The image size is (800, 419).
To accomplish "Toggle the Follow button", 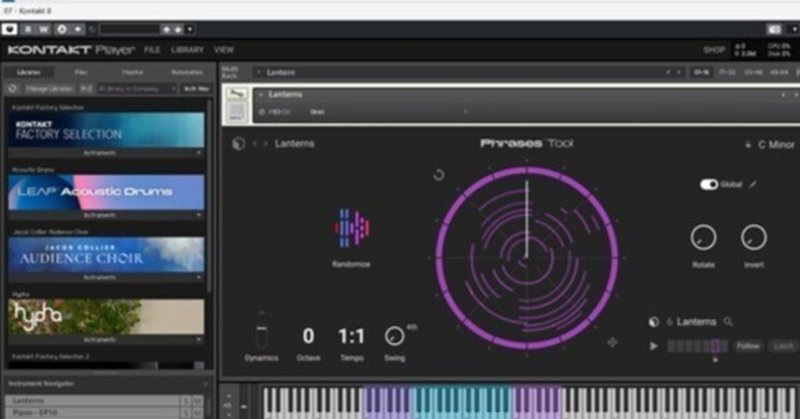I will pos(748,346).
